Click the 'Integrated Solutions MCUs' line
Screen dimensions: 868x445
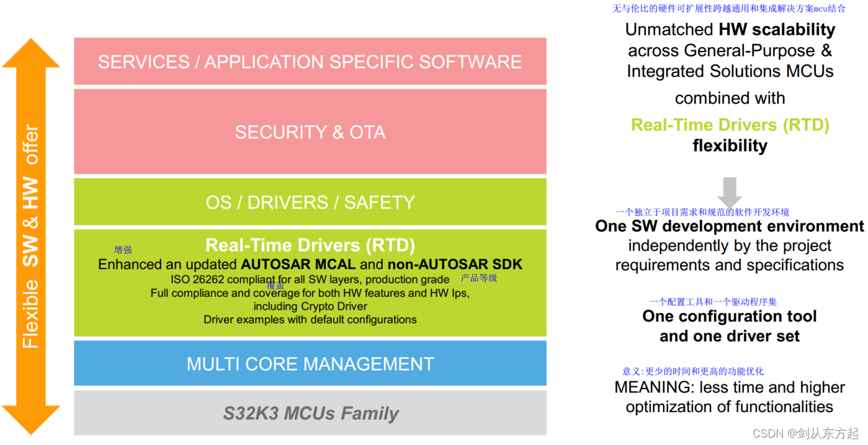click(x=730, y=71)
